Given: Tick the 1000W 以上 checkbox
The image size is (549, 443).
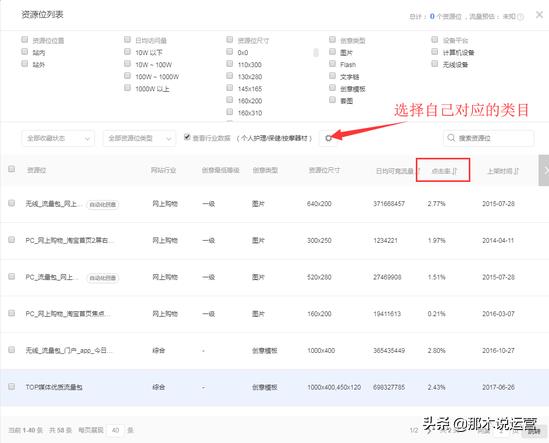Looking at the screenshot, I should 127,88.
